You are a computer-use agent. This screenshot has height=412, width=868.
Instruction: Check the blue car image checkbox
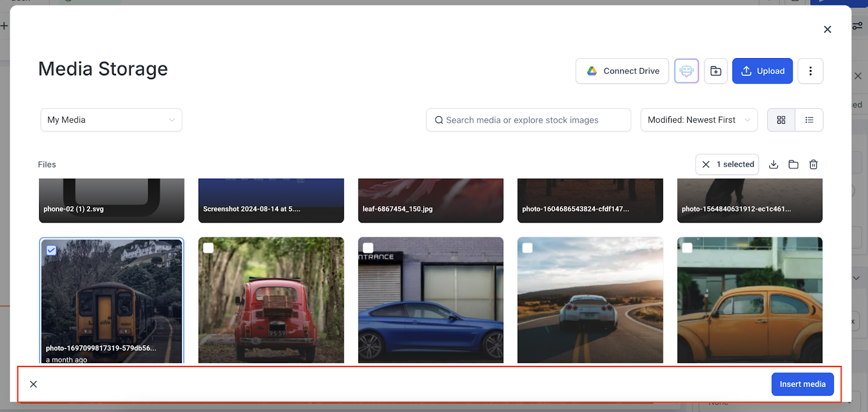pyautogui.click(x=368, y=248)
